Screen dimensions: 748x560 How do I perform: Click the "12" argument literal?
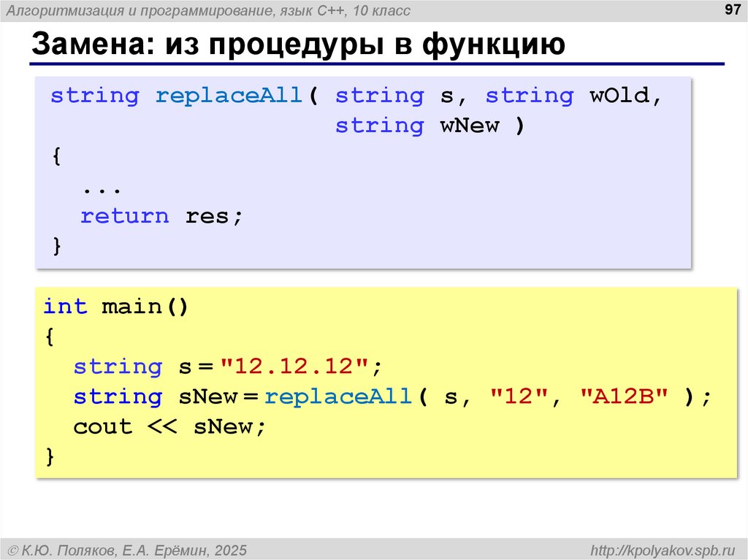tap(519, 396)
